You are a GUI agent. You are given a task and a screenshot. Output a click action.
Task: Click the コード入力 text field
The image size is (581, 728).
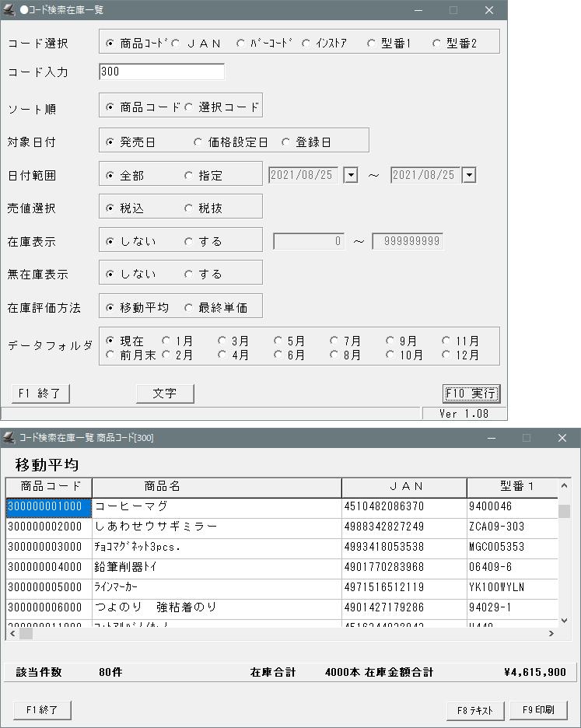click(162, 72)
